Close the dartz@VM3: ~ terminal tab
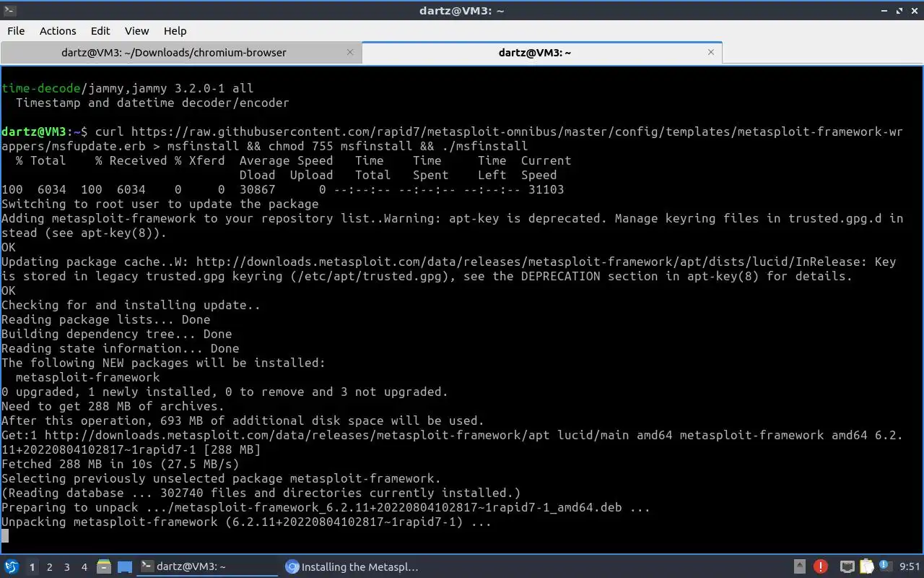The width and height of the screenshot is (924, 578). (711, 52)
